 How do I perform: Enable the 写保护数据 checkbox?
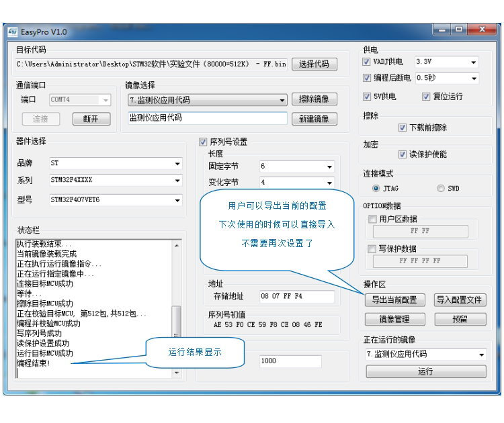pos(372,249)
